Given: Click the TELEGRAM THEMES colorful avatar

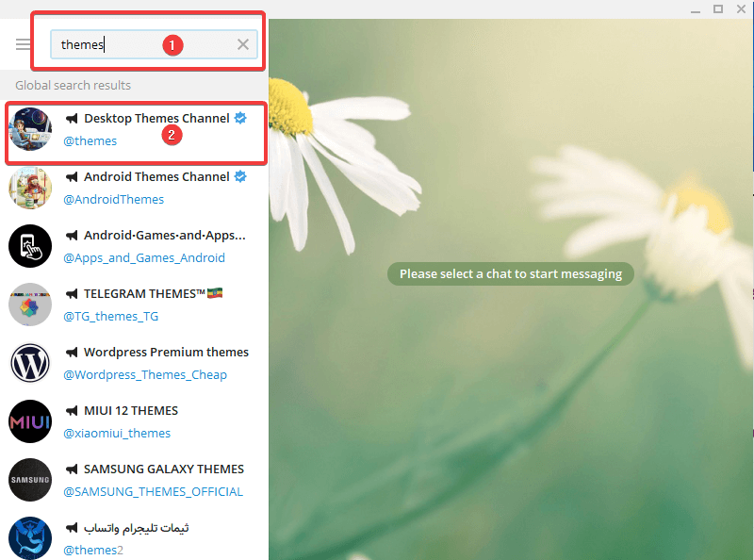Looking at the screenshot, I should pyautogui.click(x=30, y=305).
